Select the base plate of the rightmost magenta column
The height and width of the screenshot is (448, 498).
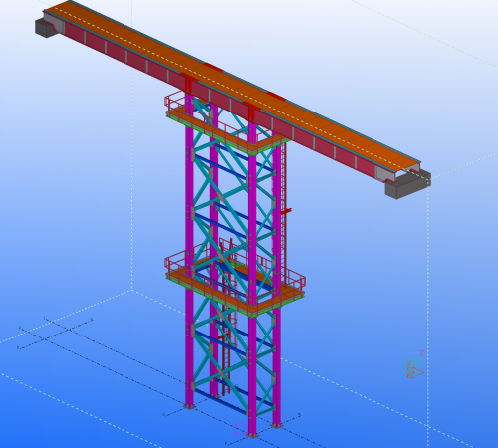[x=277, y=425]
